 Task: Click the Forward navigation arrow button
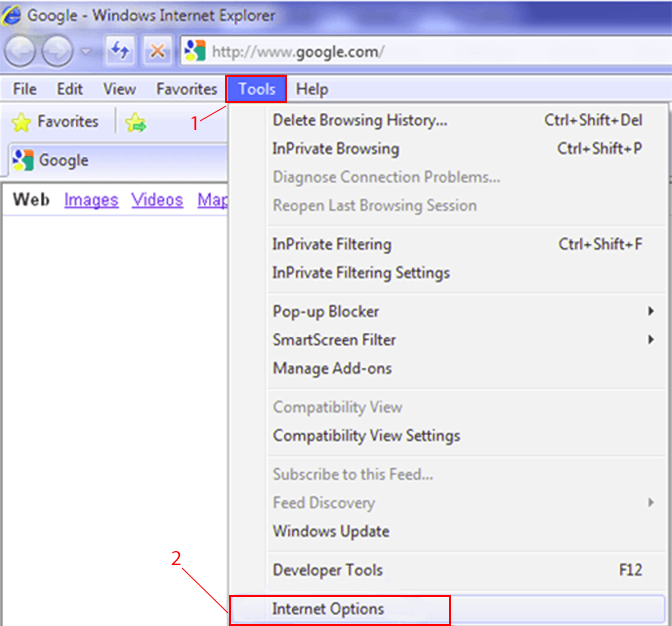click(x=57, y=51)
